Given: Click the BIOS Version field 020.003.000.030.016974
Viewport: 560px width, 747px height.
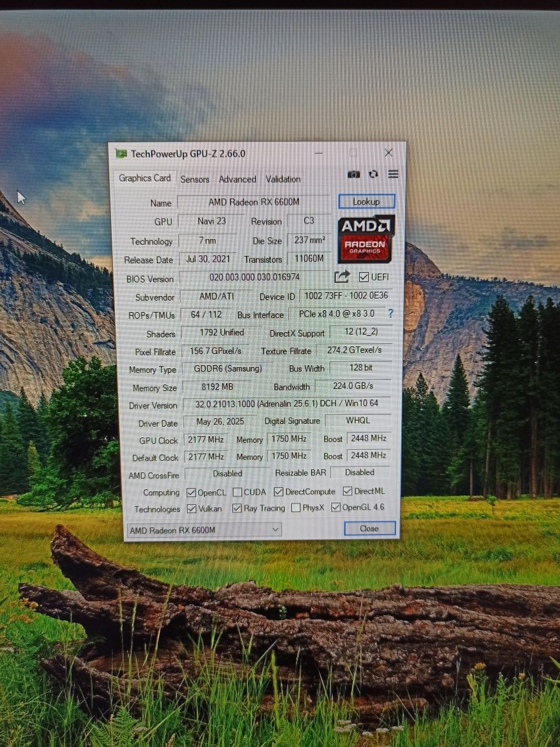Looking at the screenshot, I should point(254,277).
